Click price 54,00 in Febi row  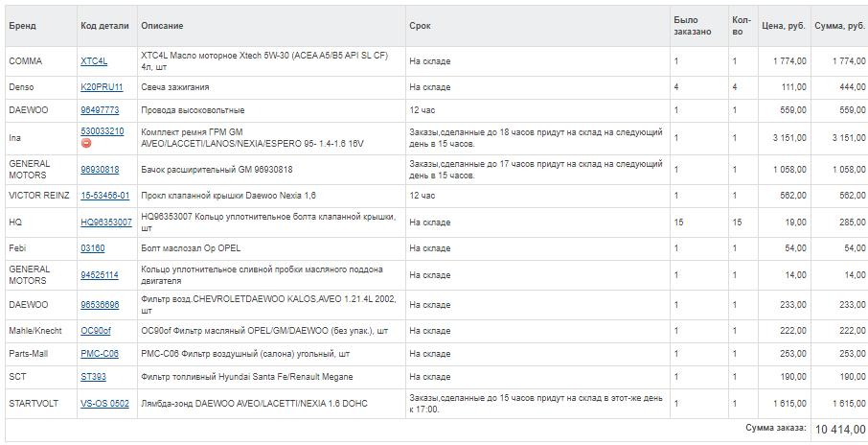pos(796,248)
